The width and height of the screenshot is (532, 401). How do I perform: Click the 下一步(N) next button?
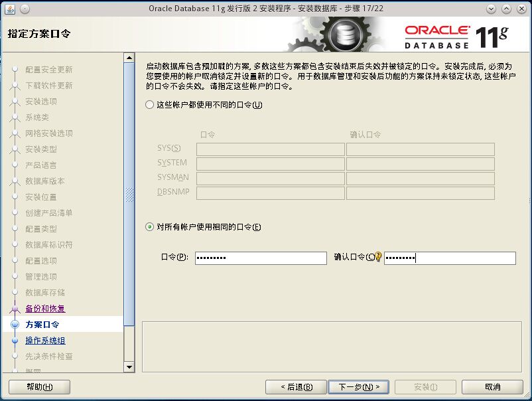[359, 387]
